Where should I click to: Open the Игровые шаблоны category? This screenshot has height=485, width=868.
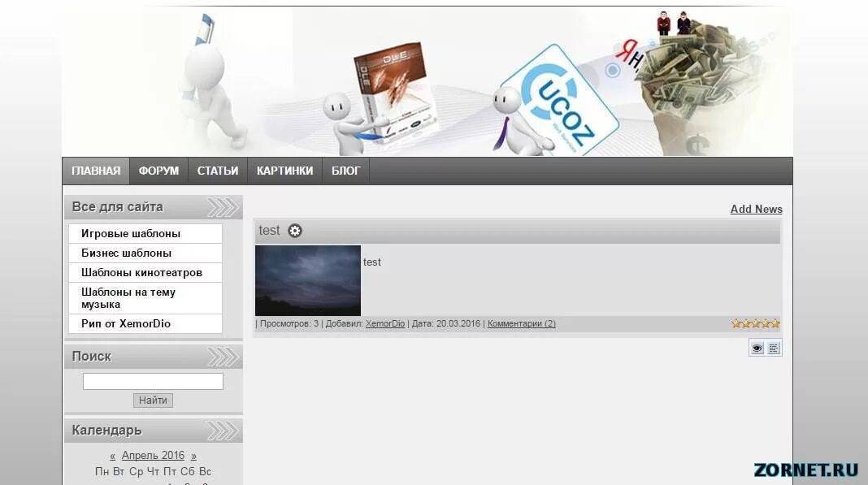point(145,234)
